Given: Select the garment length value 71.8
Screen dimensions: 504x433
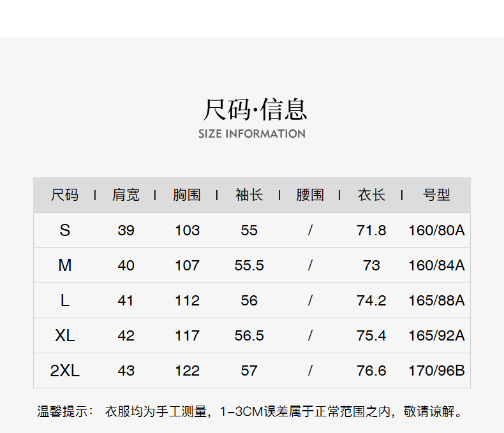Looking at the screenshot, I should tap(371, 230).
